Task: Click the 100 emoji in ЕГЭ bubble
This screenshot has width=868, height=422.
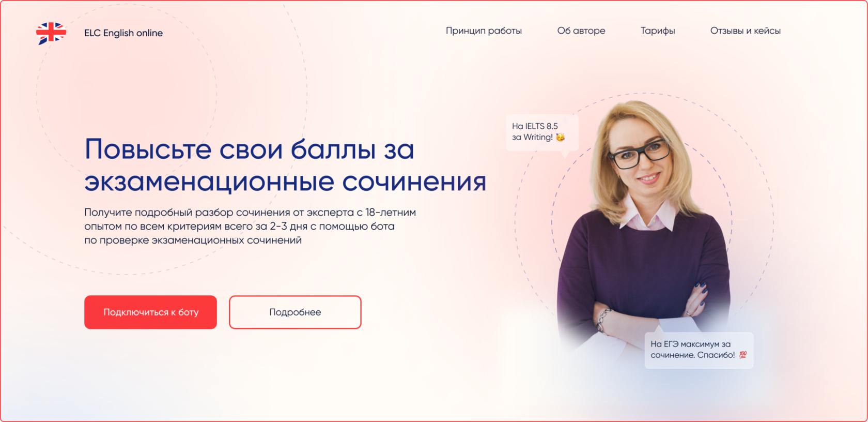Action: 743,355
